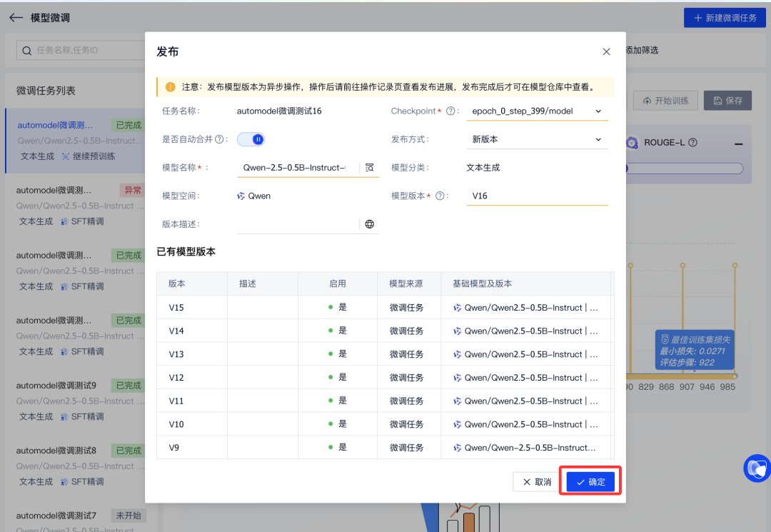Viewport: 771px width, 532px height.
Task: Click the back arrow next to 模型微调
Action: (x=16, y=18)
